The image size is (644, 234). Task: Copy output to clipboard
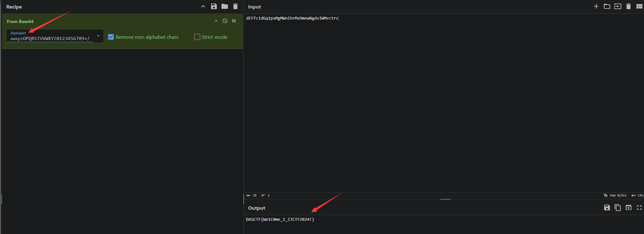[617, 208]
